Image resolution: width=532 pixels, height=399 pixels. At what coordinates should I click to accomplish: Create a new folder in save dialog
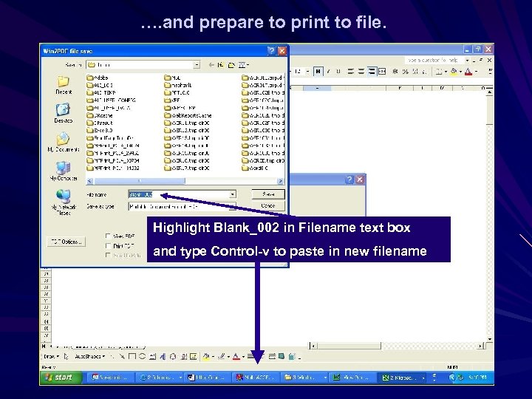[x=231, y=65]
